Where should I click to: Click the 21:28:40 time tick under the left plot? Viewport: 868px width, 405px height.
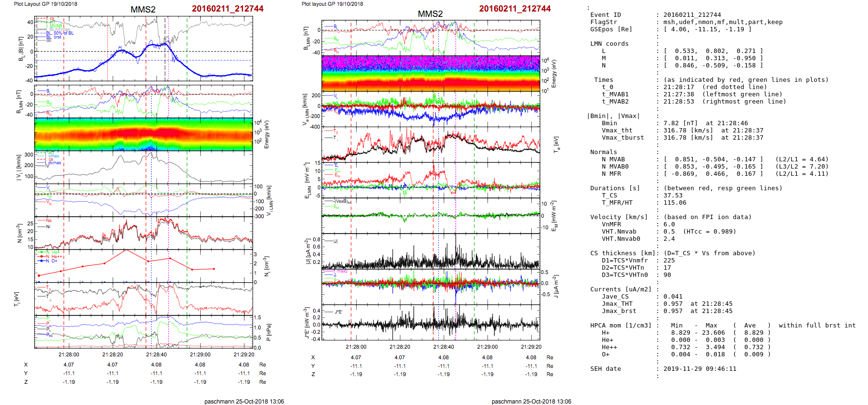[x=156, y=354]
